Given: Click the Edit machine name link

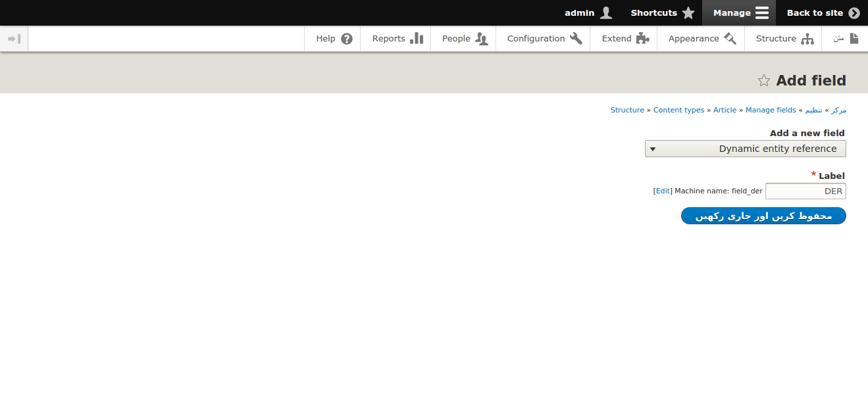Looking at the screenshot, I should [x=663, y=191].
